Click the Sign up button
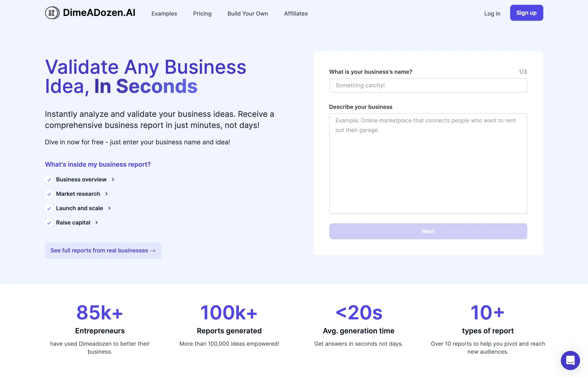Screen dimensions: 588x378 coord(527,12)
